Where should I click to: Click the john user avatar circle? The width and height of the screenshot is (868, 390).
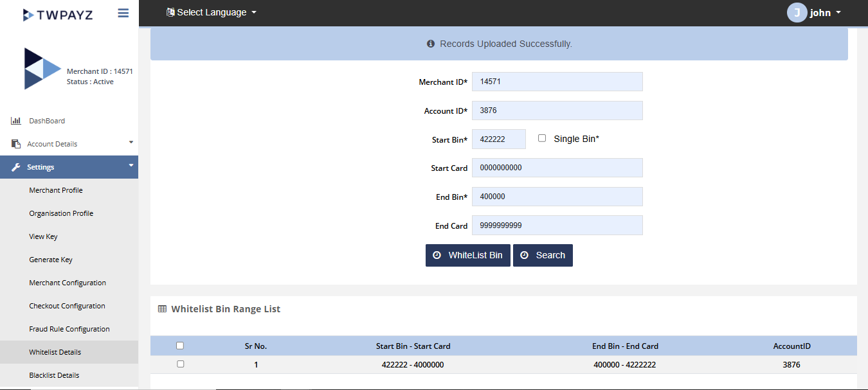tap(797, 13)
